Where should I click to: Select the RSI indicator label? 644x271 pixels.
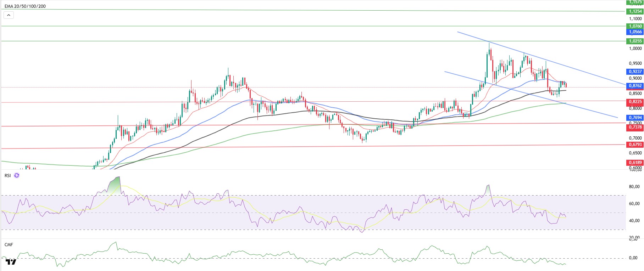coord(7,175)
